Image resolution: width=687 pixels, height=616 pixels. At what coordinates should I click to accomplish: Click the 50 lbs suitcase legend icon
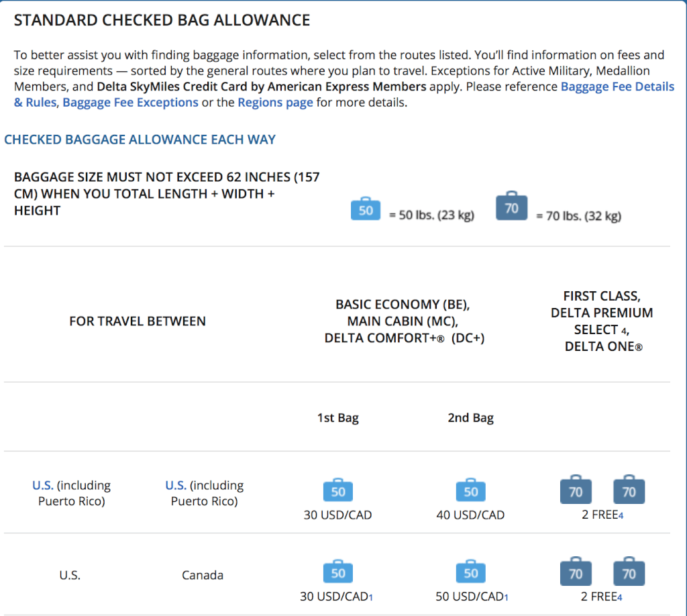[x=365, y=209]
